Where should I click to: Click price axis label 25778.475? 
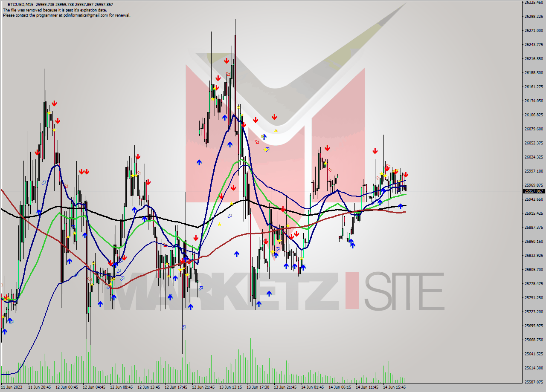pos(534,283)
